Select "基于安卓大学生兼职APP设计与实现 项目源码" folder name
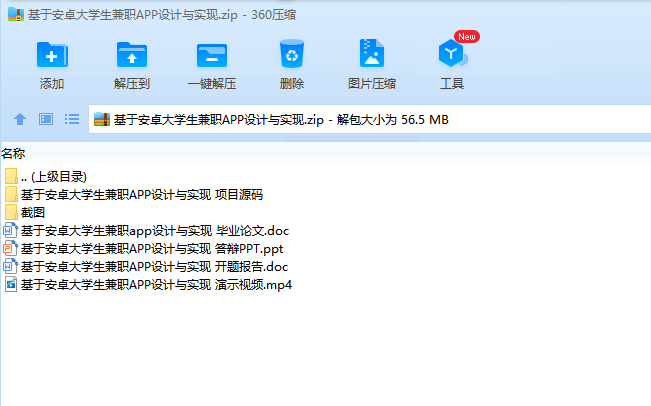The width and height of the screenshot is (651, 406). [x=142, y=195]
